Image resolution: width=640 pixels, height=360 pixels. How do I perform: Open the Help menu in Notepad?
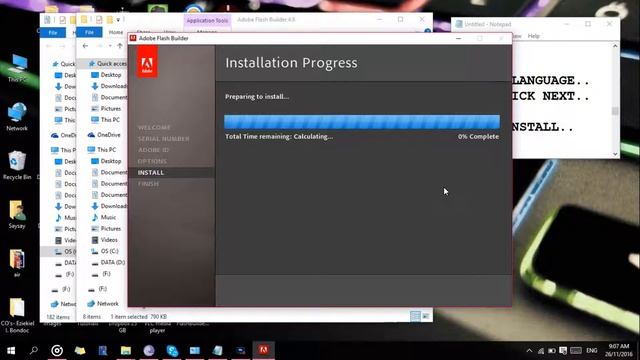point(533,36)
